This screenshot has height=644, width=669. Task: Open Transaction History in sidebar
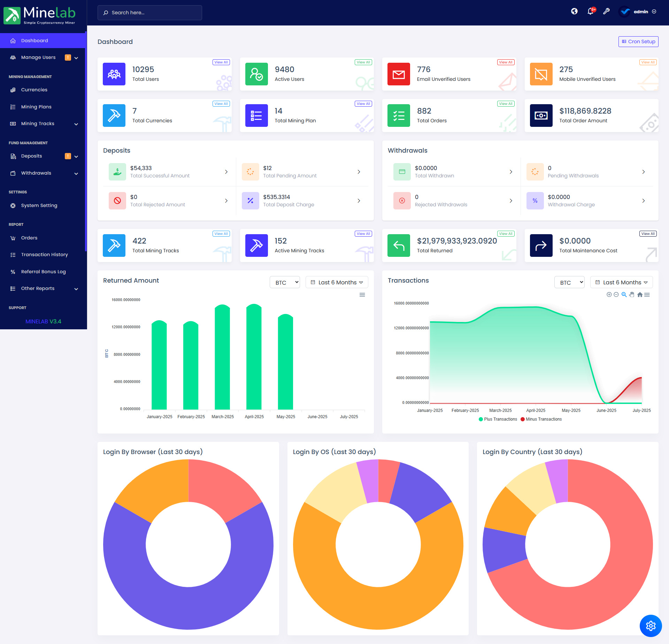(44, 255)
